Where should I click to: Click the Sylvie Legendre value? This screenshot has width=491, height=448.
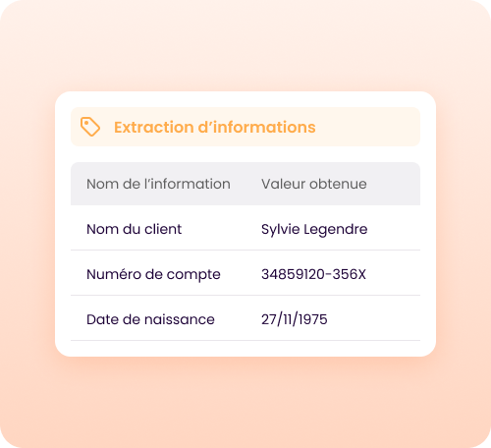(314, 229)
